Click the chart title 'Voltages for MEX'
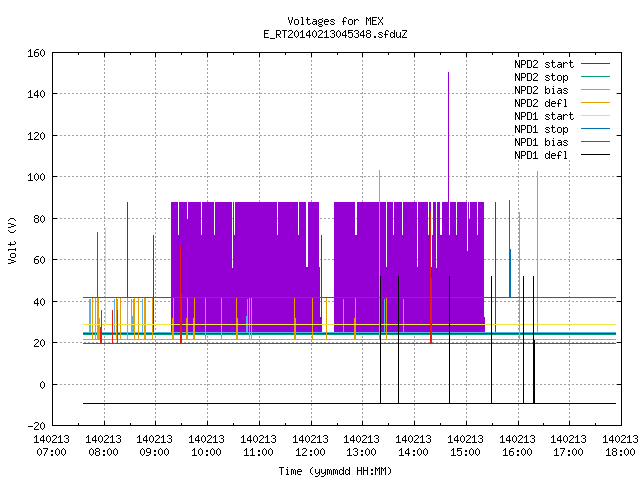 [335, 21]
